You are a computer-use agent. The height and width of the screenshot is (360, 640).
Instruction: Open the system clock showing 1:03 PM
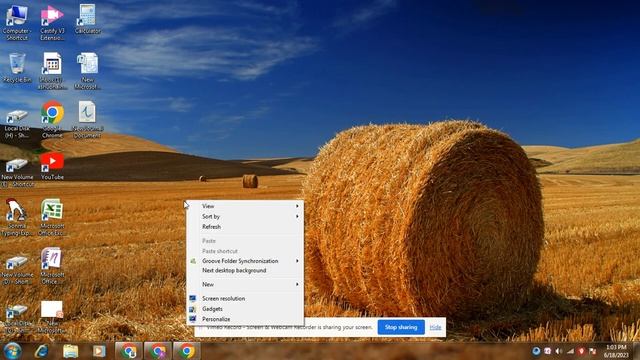point(615,351)
